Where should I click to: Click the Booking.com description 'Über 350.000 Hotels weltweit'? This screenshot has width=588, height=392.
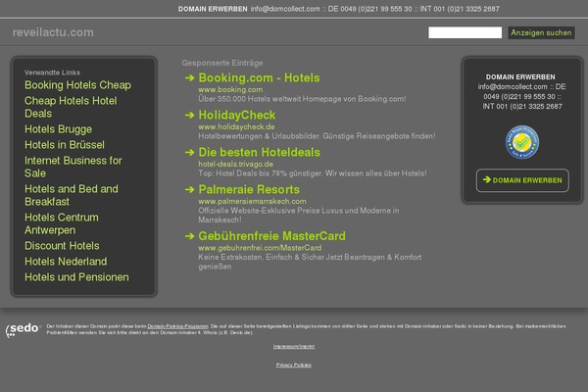(250, 99)
